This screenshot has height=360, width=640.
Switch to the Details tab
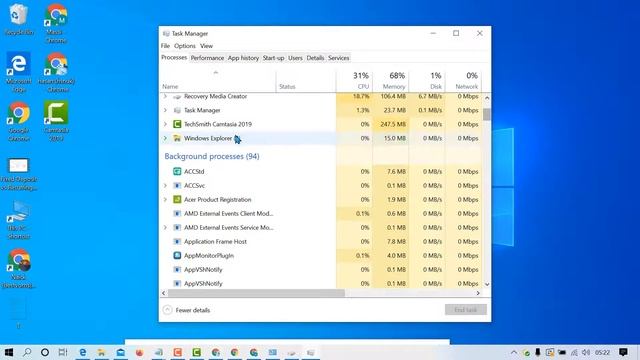[x=315, y=58]
